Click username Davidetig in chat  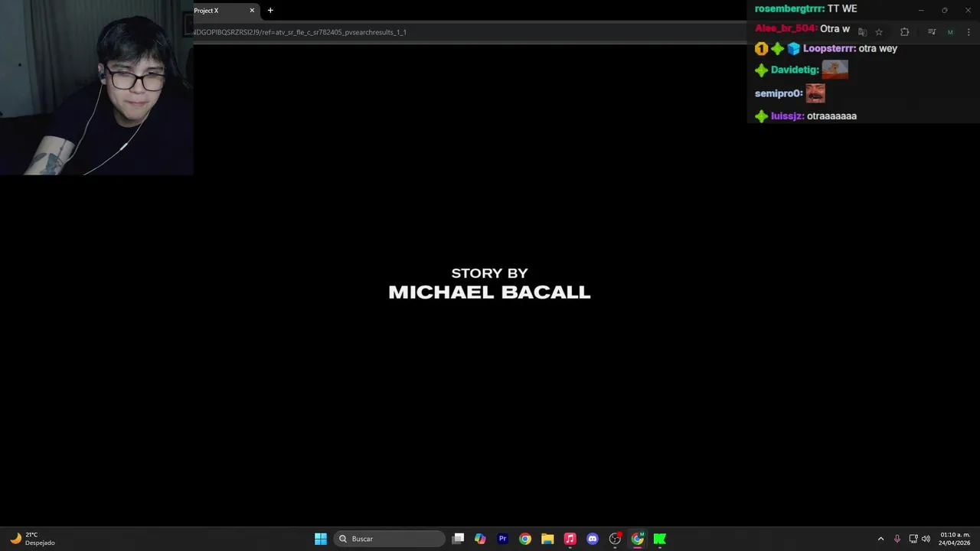pyautogui.click(x=795, y=70)
